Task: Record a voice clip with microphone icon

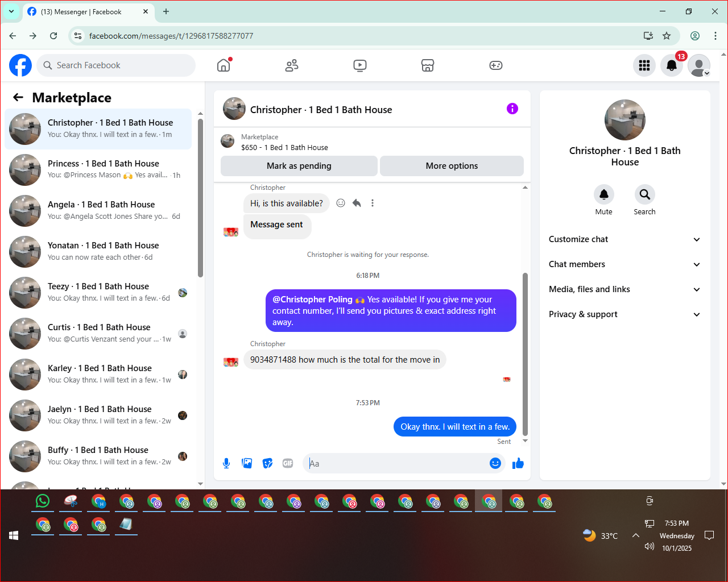Action: (226, 463)
